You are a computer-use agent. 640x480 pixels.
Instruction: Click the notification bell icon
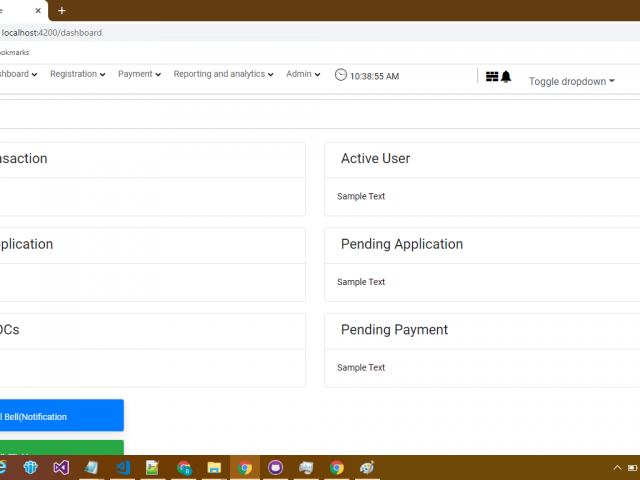pyautogui.click(x=506, y=77)
